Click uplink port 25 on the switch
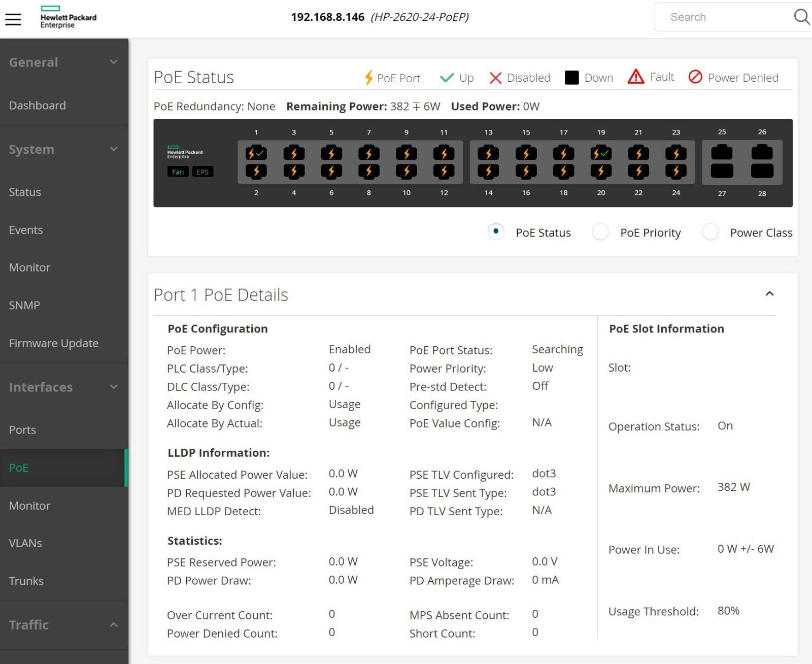812x664 pixels. tap(722, 152)
